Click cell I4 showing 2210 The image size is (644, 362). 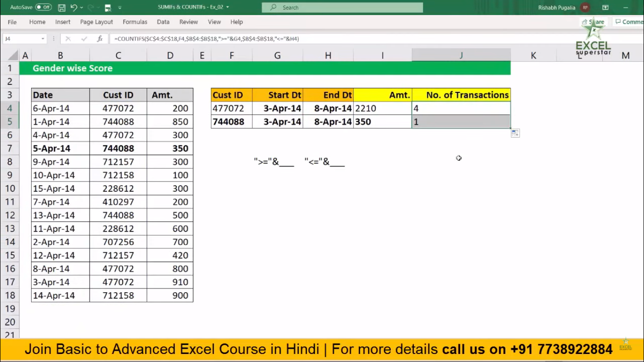383,108
